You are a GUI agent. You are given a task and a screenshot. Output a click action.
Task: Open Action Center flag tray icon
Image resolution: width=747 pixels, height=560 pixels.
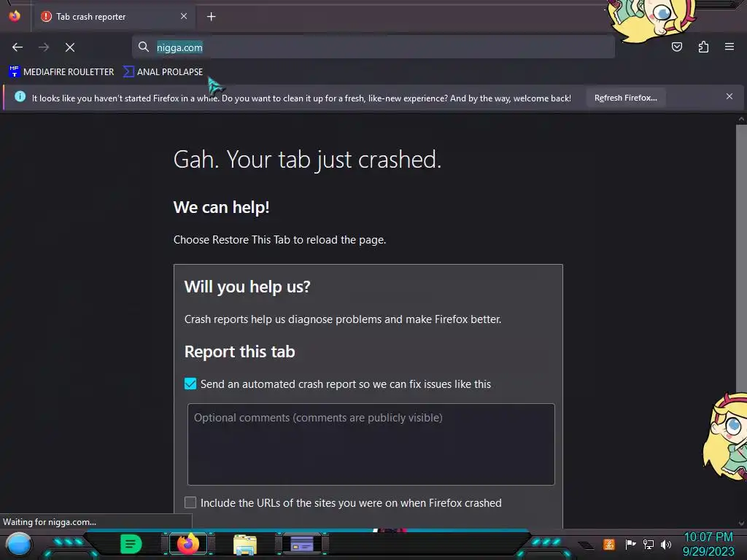(x=630, y=544)
